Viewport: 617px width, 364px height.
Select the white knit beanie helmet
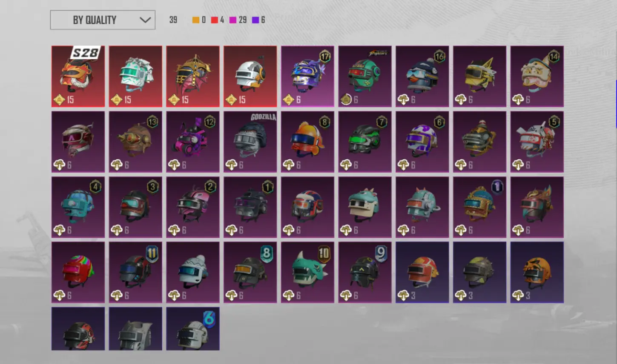(193, 273)
